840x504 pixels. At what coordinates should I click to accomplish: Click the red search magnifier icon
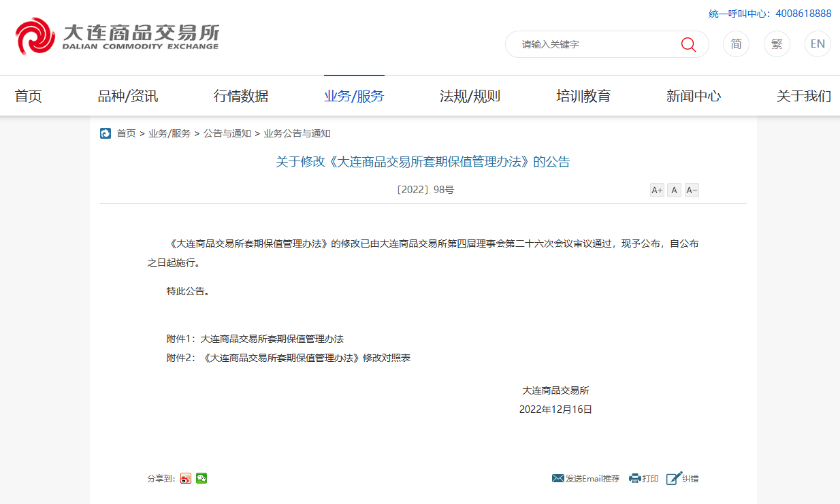[x=688, y=44]
